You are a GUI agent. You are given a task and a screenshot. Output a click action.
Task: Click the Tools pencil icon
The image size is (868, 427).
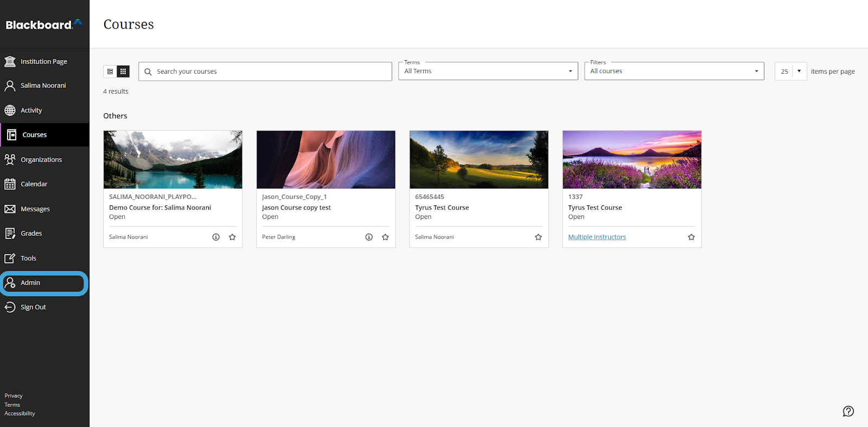pos(10,258)
